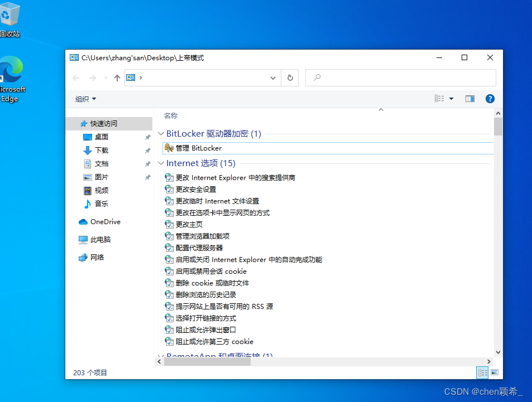This screenshot has height=402, width=532.
Task: Click the window title bar icon
Action: coord(74,57)
